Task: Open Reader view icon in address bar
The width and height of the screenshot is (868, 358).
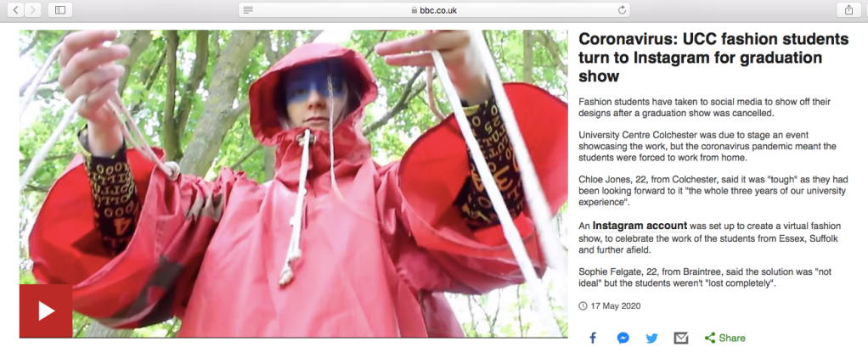Action: [248, 10]
